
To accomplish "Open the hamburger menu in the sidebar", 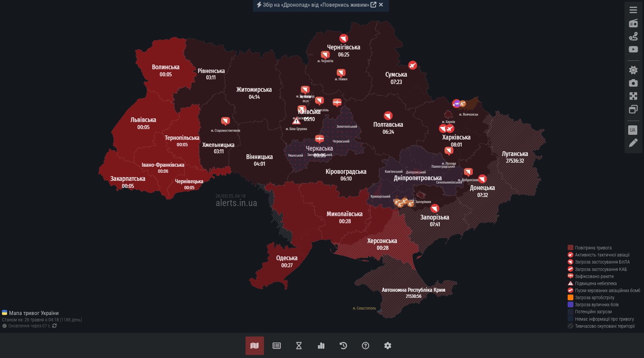I will 633,10.
